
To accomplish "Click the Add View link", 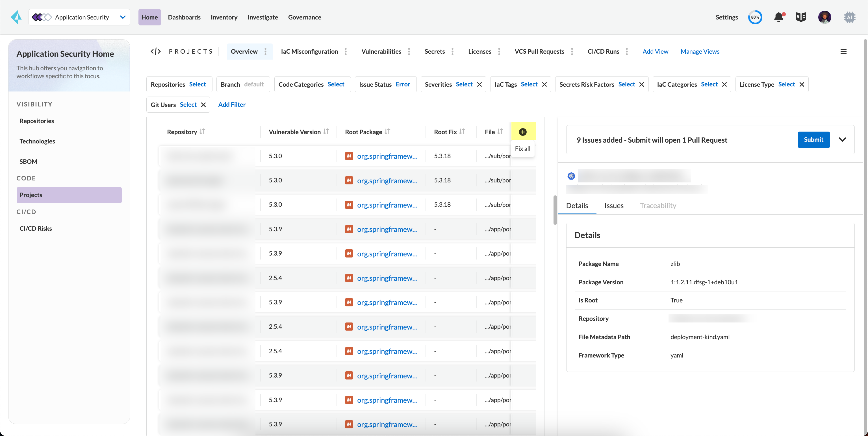I will [655, 51].
